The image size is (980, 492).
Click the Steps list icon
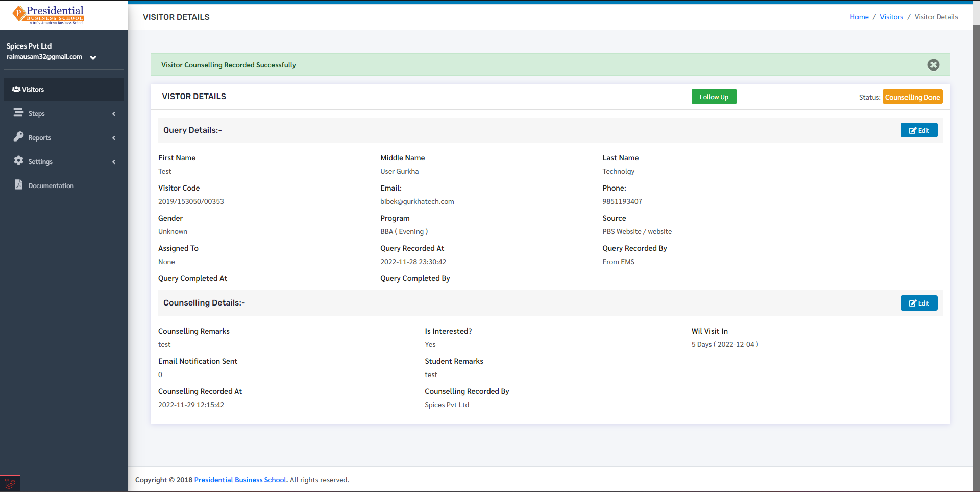coord(18,112)
